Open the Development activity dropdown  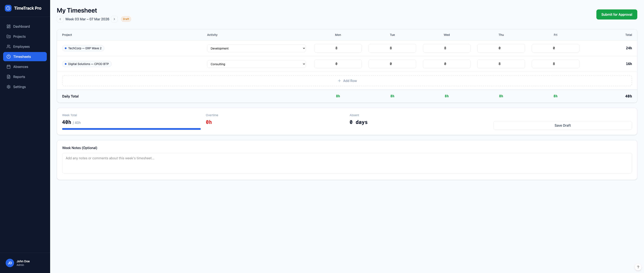point(256,48)
